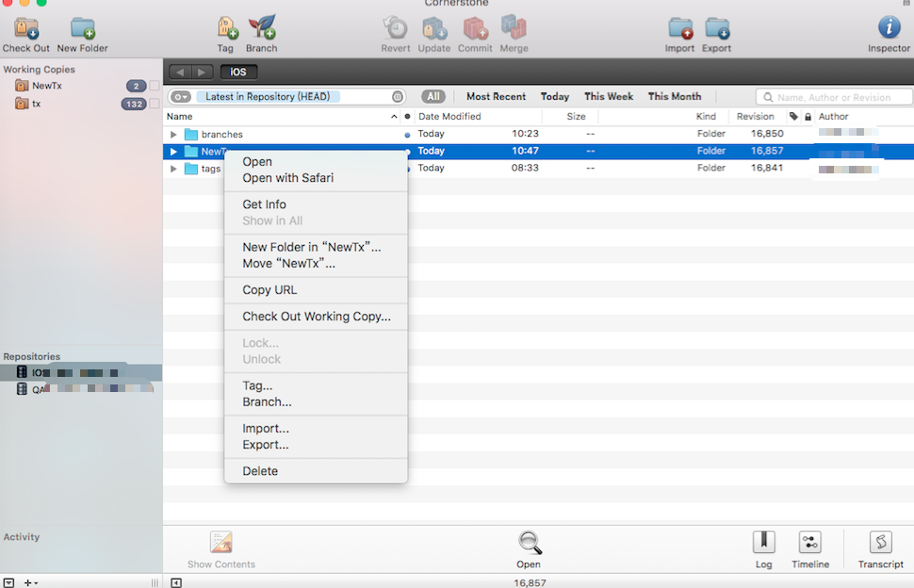
Task: Open the add (+) menu at bottom left
Action: [x=30, y=582]
